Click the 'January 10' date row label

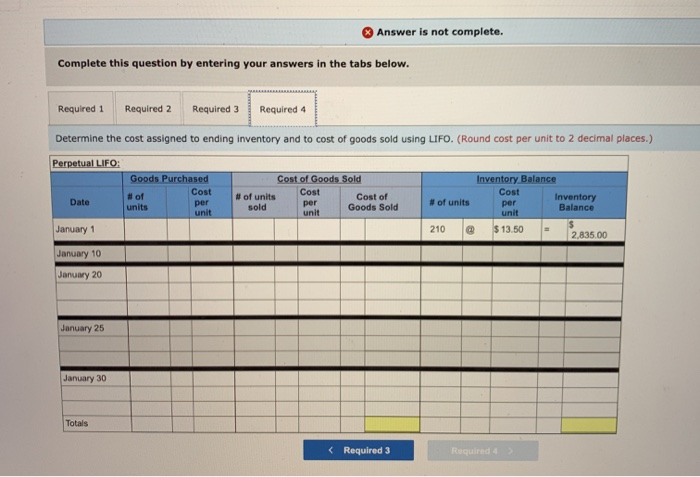79,254
